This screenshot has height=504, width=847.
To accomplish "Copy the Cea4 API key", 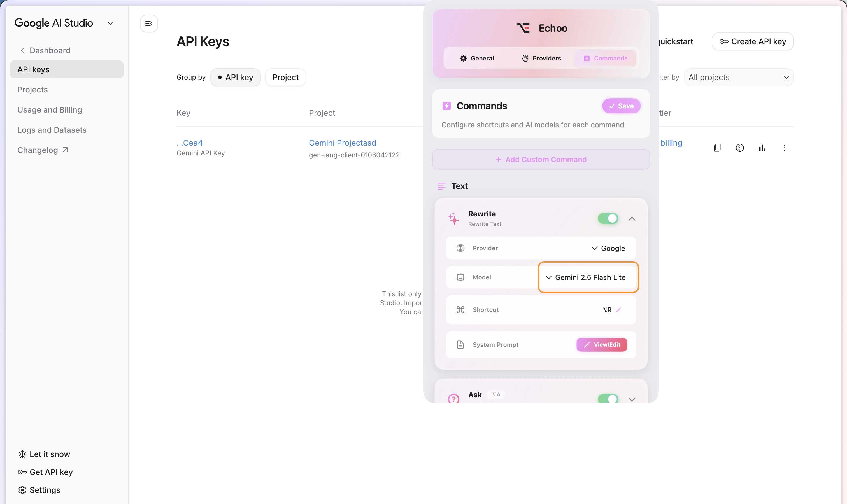I will (717, 148).
